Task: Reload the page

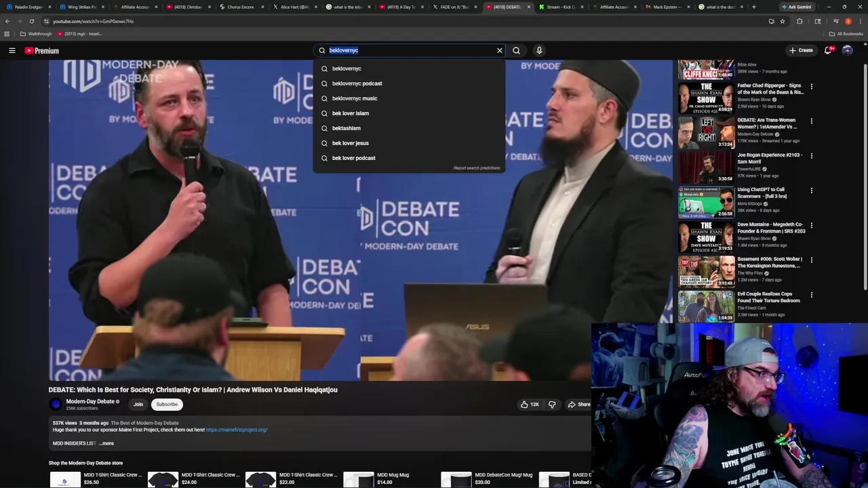Action: (x=31, y=21)
